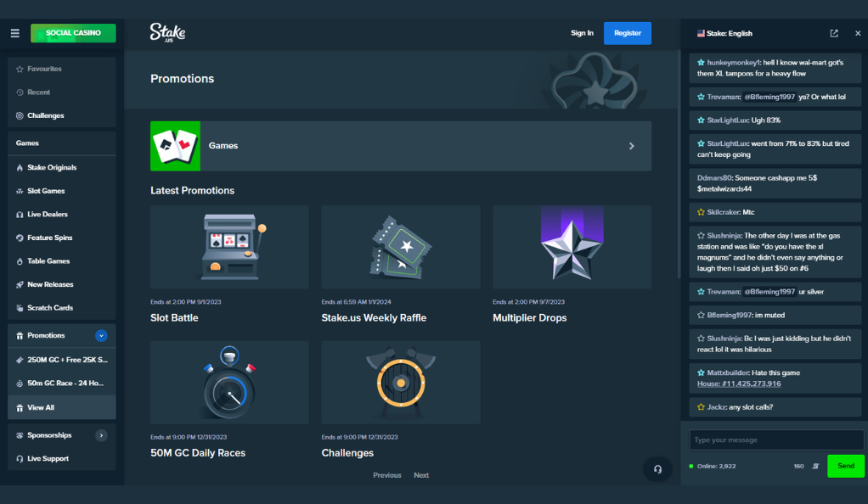Viewport: 868px width, 504px height.
Task: Click the Challenges target icon in sidebar
Action: tap(20, 115)
